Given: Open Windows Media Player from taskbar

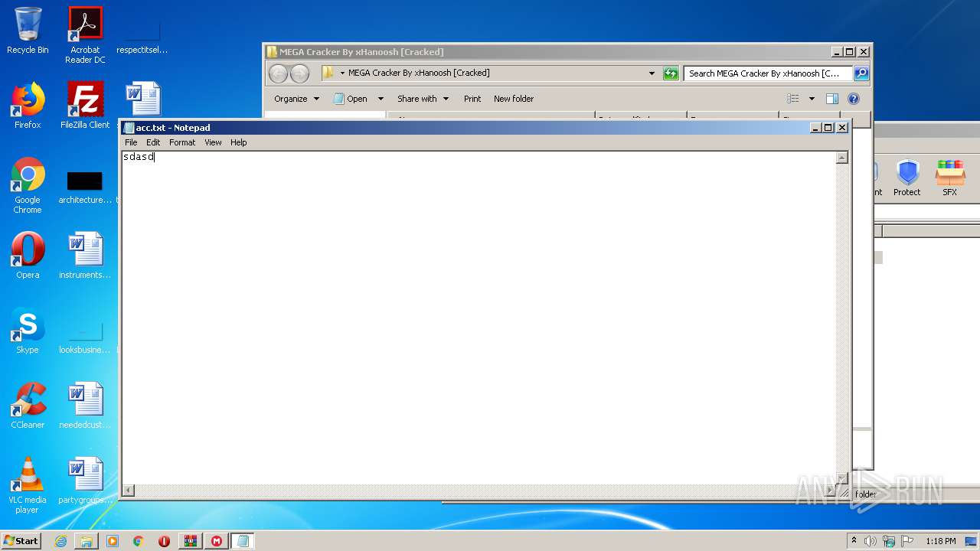Looking at the screenshot, I should click(113, 541).
